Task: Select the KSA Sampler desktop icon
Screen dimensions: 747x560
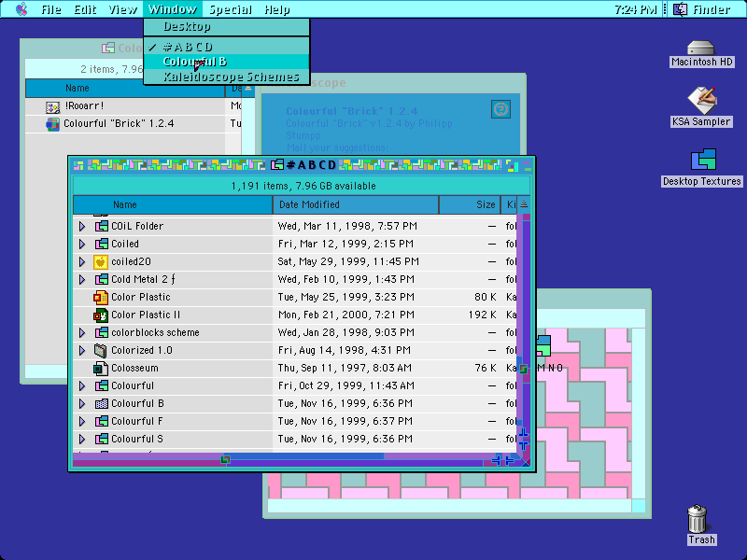Action: tap(701, 100)
